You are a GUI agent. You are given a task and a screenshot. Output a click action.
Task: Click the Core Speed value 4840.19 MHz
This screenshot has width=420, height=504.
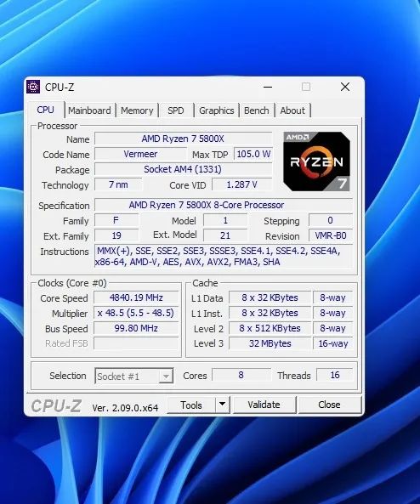click(x=136, y=297)
